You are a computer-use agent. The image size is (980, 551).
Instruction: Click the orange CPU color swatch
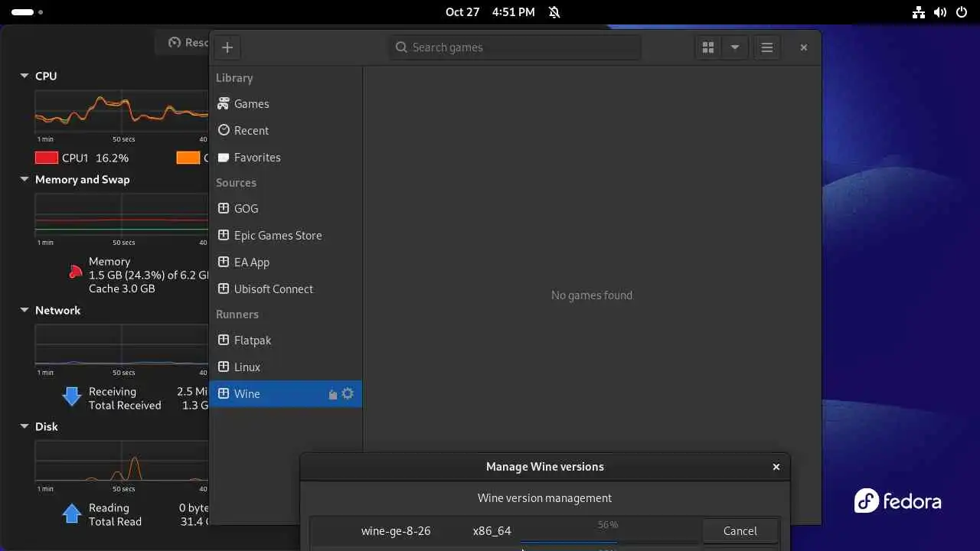click(x=188, y=158)
